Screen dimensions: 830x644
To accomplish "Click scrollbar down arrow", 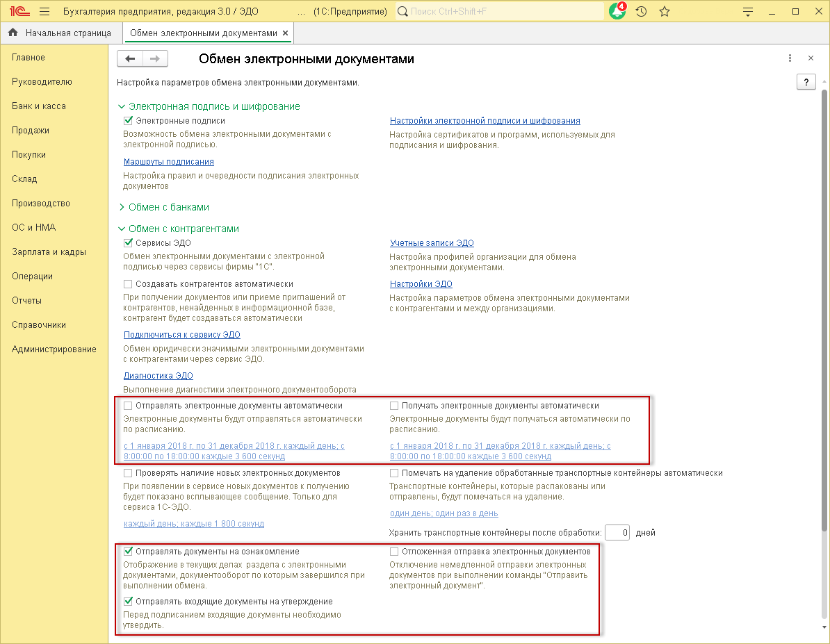I will [x=824, y=627].
